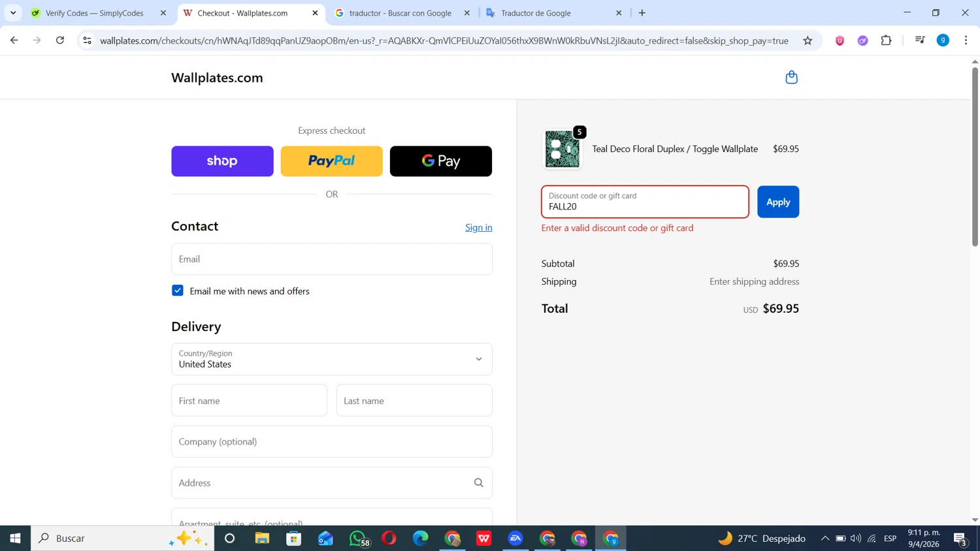This screenshot has height=551, width=980.
Task: Click the 27°C Despejado weather widget
Action: tap(762, 539)
